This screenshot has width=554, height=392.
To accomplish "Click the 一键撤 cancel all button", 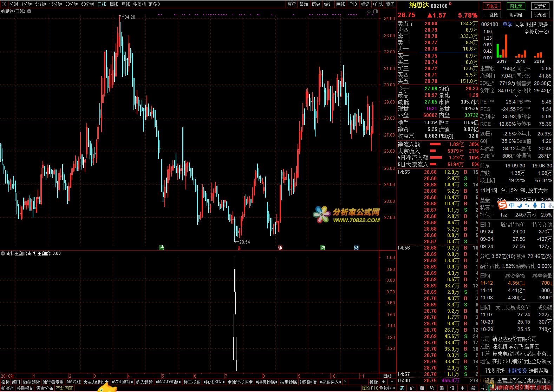I will [x=492, y=15].
